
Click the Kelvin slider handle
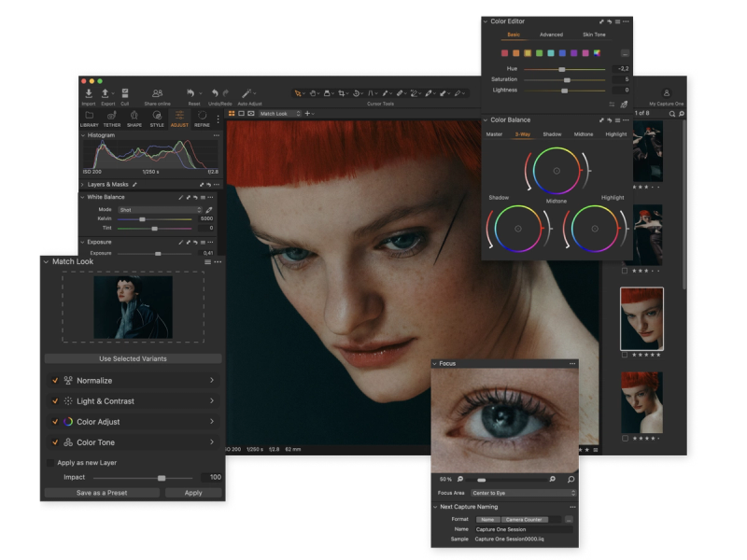pos(142,219)
